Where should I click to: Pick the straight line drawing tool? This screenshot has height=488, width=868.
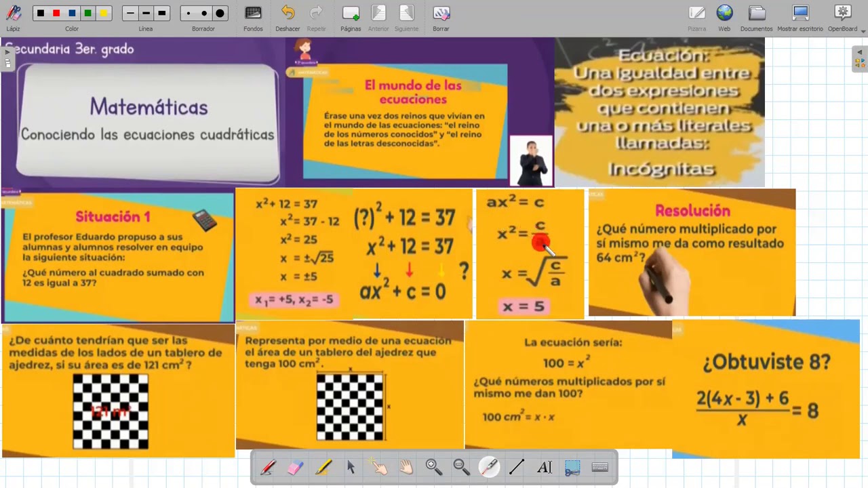coord(517,467)
